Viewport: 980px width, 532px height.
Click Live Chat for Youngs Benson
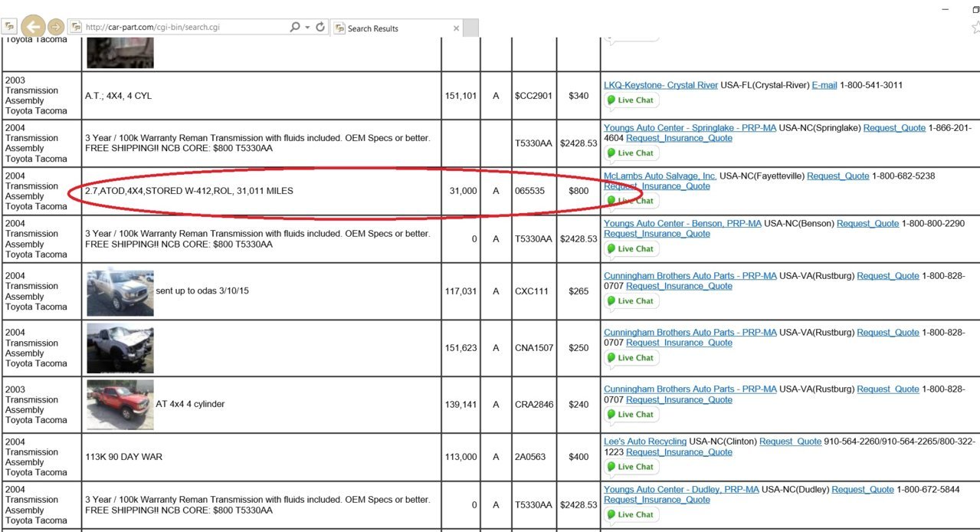click(x=632, y=249)
